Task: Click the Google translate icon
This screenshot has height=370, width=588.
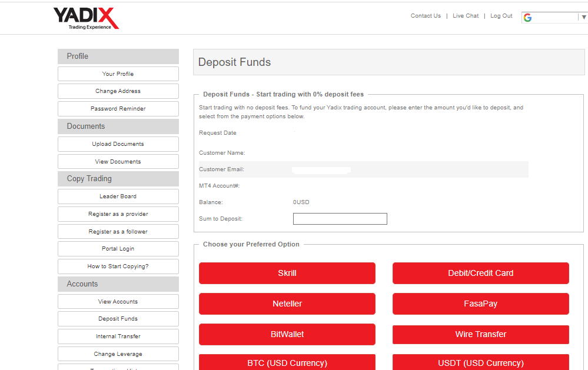Action: click(527, 18)
